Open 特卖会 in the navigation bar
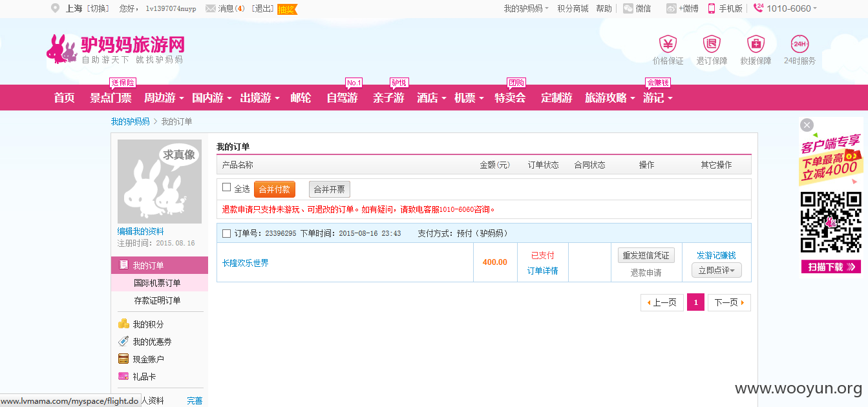Screen dimensions: 868x407 (x=510, y=98)
